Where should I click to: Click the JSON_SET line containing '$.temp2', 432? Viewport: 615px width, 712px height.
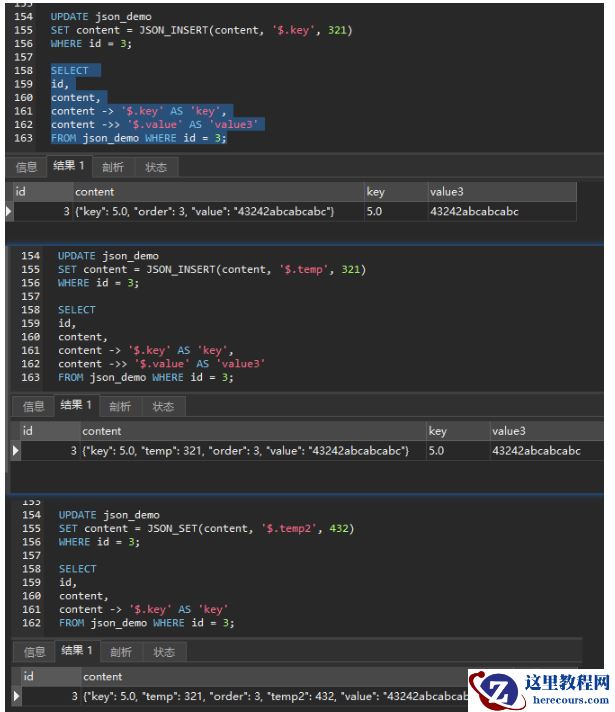(x=206, y=529)
